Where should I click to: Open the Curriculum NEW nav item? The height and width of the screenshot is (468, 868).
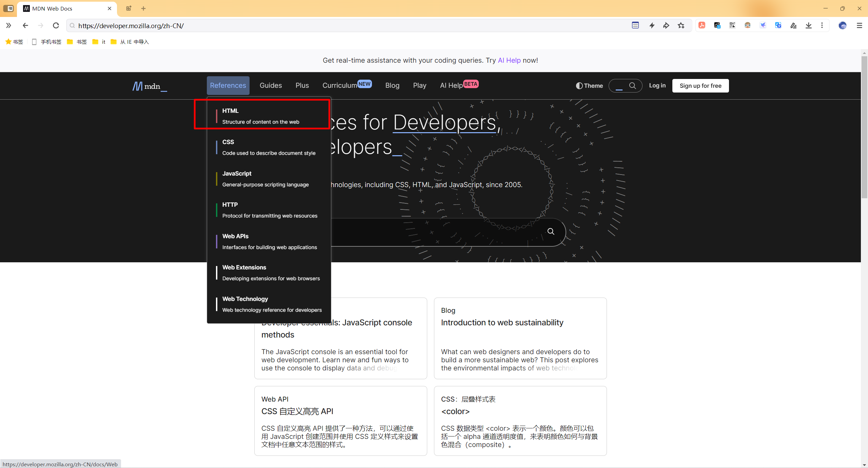(x=347, y=85)
